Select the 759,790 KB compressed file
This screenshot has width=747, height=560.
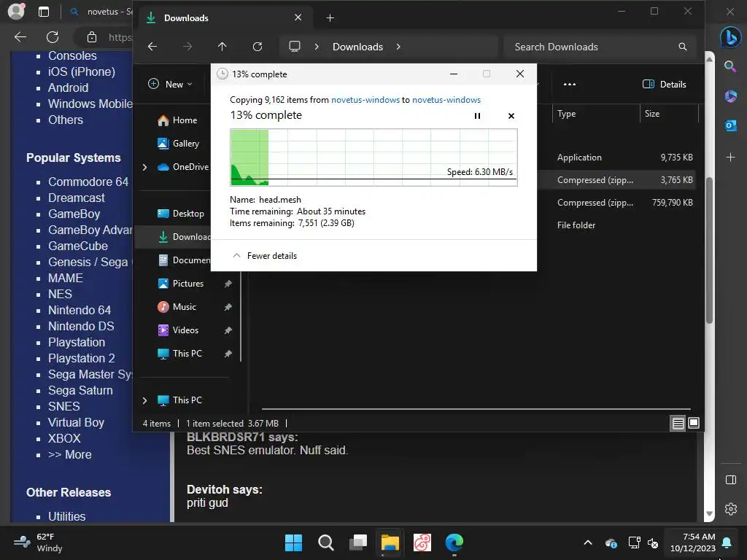click(616, 203)
